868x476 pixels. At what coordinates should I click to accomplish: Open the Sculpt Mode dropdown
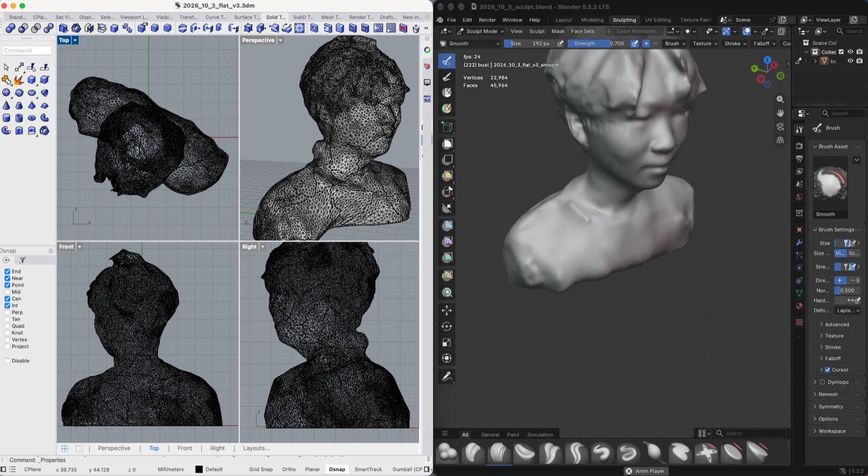pos(481,31)
